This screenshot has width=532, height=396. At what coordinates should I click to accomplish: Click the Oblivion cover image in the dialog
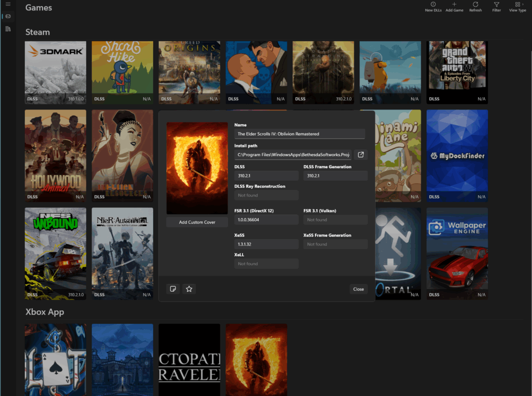(197, 168)
